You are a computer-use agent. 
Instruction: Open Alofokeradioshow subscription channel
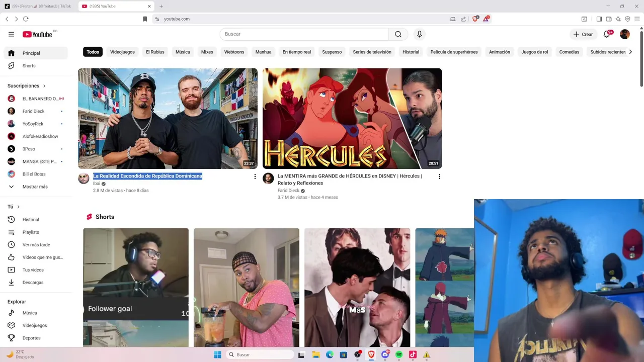[35, 136]
